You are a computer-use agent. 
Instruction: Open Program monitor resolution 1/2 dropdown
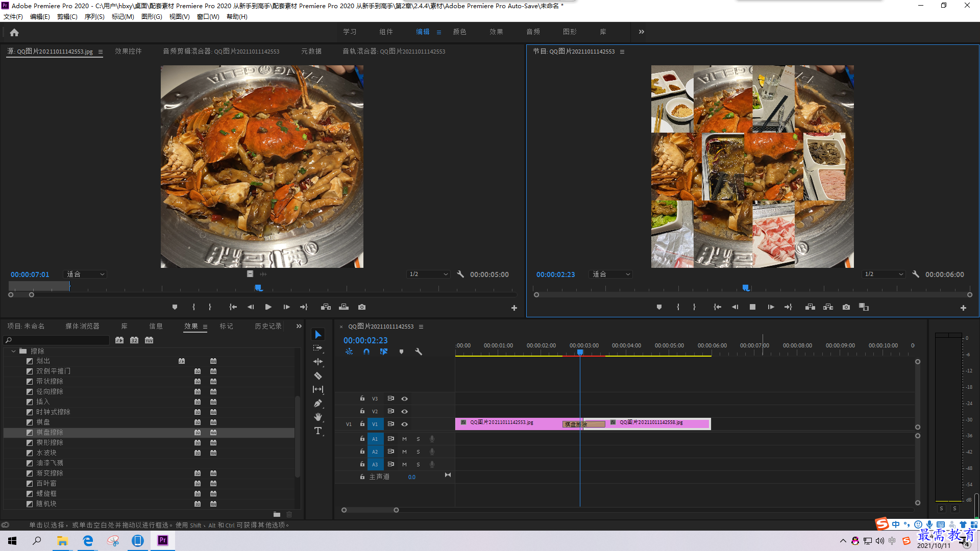(884, 274)
